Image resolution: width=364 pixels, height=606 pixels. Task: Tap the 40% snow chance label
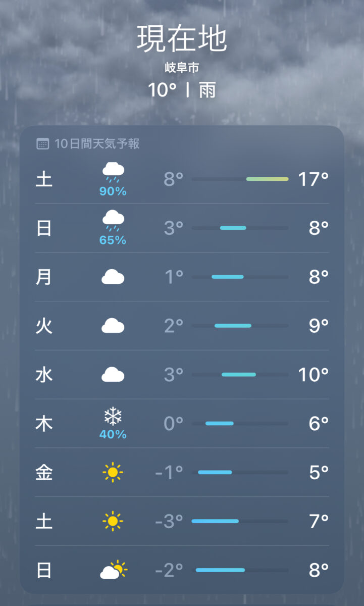coord(113,434)
